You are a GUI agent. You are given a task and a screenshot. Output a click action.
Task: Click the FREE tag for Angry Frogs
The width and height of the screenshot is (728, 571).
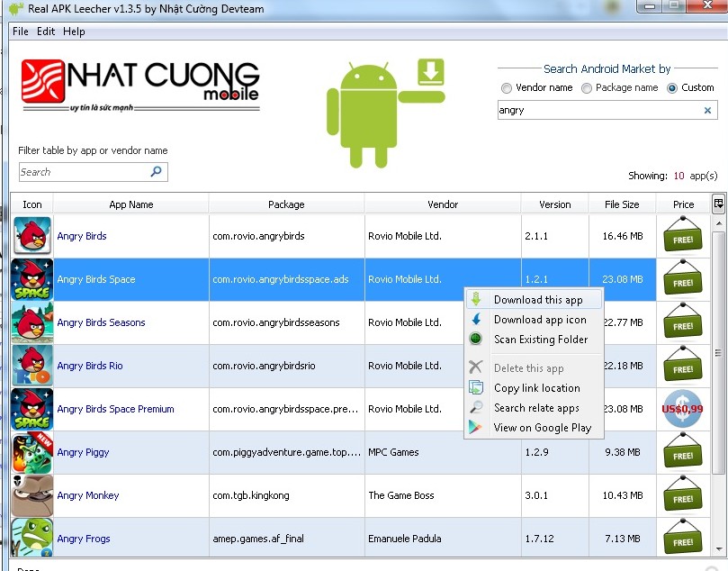[683, 538]
